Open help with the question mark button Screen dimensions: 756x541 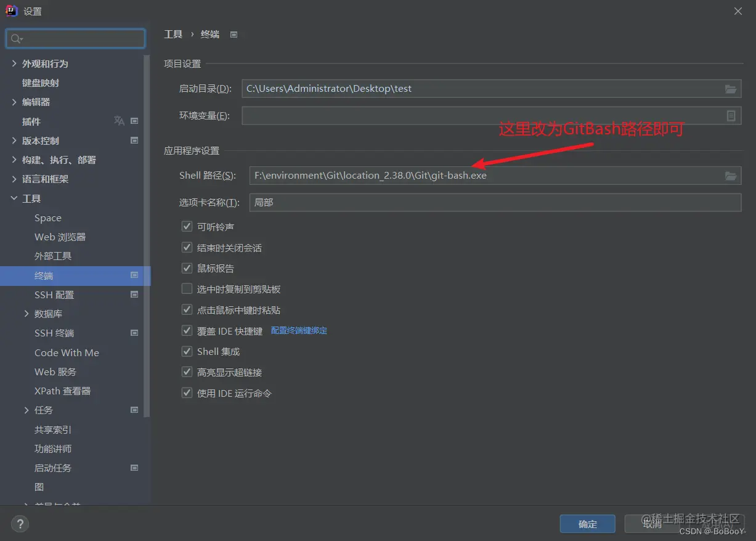tap(20, 524)
